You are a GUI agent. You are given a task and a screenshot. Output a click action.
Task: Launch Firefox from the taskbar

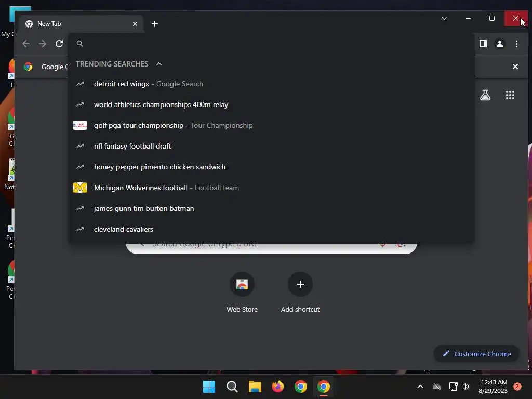point(278,387)
